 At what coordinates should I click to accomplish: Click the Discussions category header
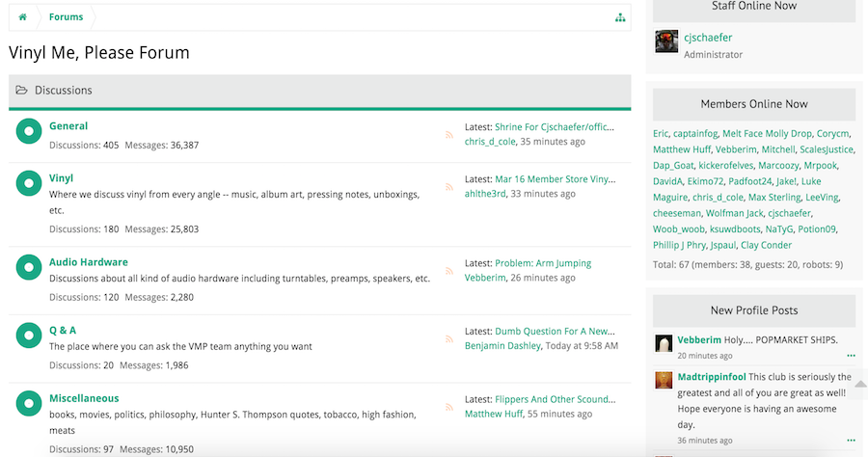[320, 91]
